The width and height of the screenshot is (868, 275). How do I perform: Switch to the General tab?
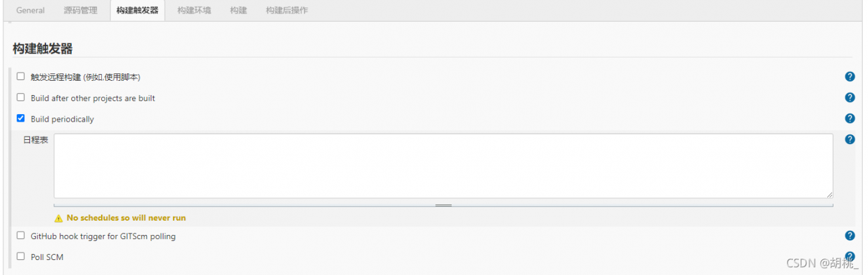pos(31,10)
